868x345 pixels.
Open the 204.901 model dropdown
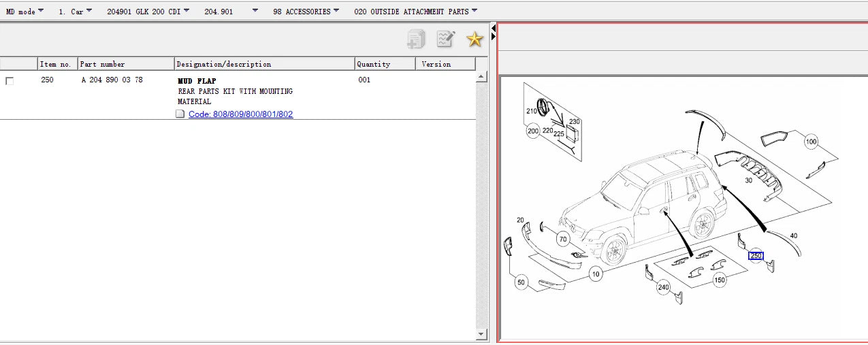(x=231, y=12)
